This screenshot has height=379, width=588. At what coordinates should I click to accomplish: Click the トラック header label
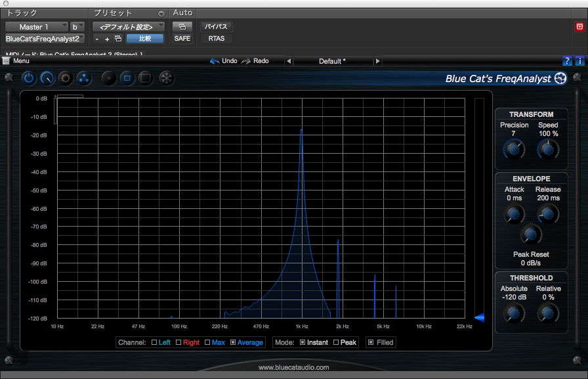pos(22,13)
